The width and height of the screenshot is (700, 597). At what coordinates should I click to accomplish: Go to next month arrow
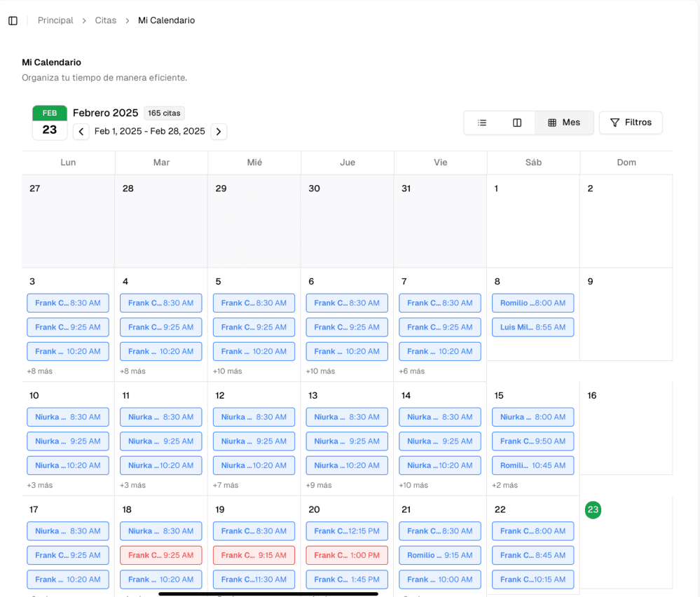click(x=219, y=132)
